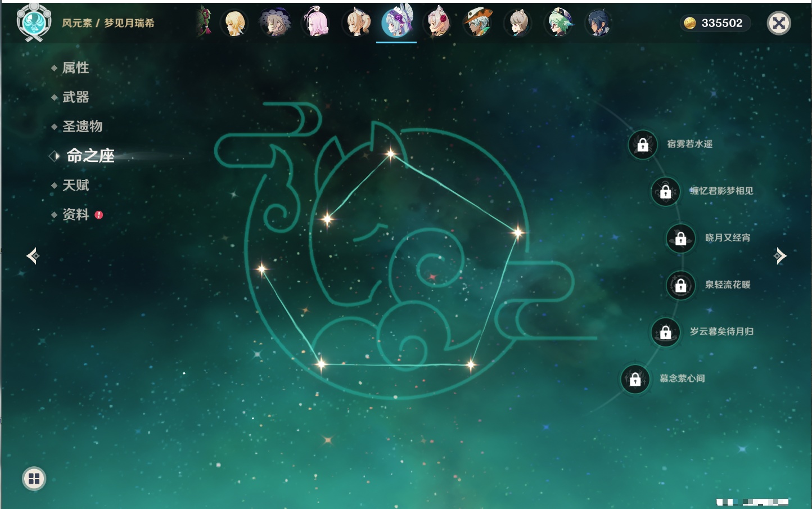Go to previous character with left arrow

[x=33, y=256]
